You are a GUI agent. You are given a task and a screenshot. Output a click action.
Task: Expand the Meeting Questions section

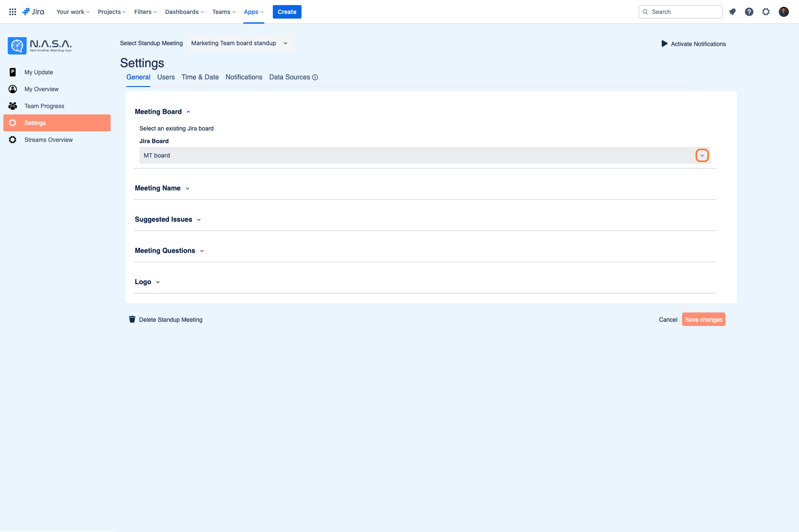169,251
